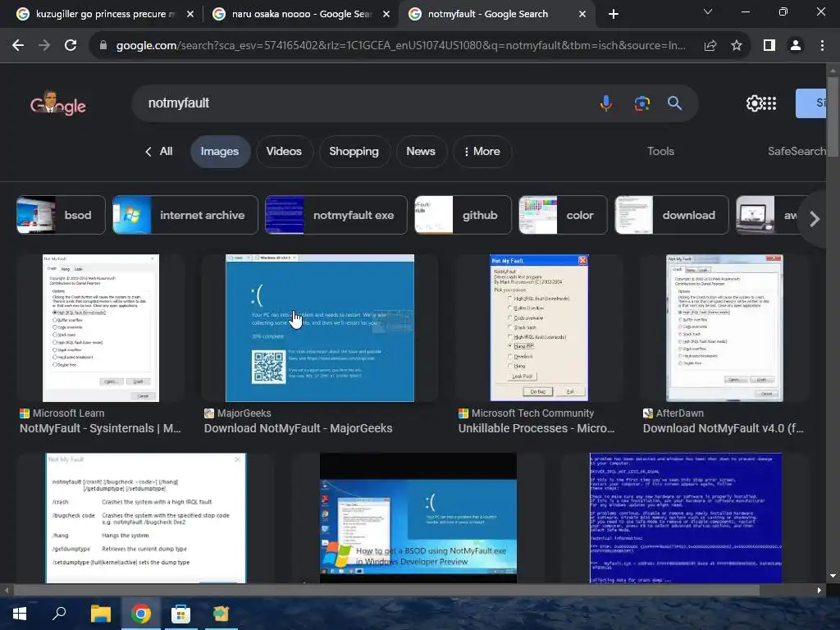Open MajorGeeks blue screen thumbnail
This screenshot has width=840, height=630.
point(320,328)
